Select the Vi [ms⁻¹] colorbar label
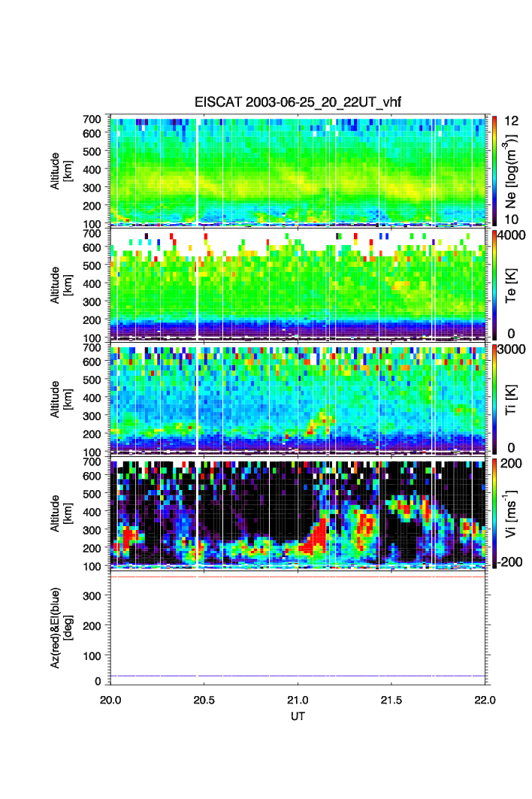 click(x=512, y=513)
